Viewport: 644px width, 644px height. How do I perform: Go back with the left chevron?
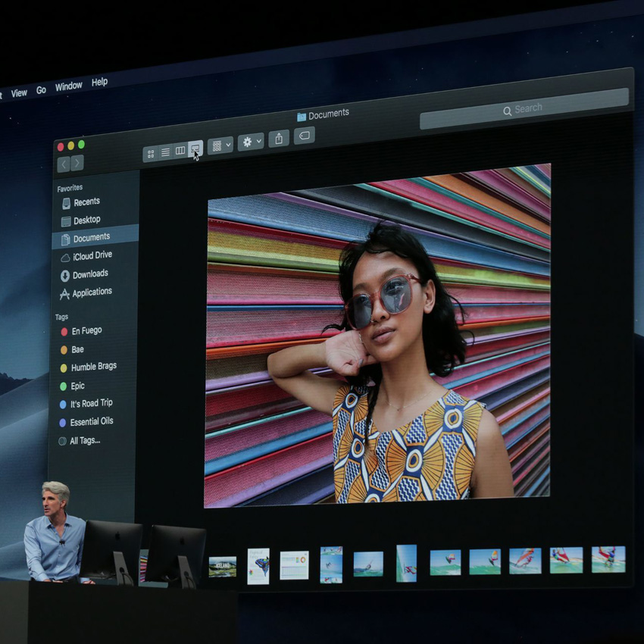pos(64,164)
